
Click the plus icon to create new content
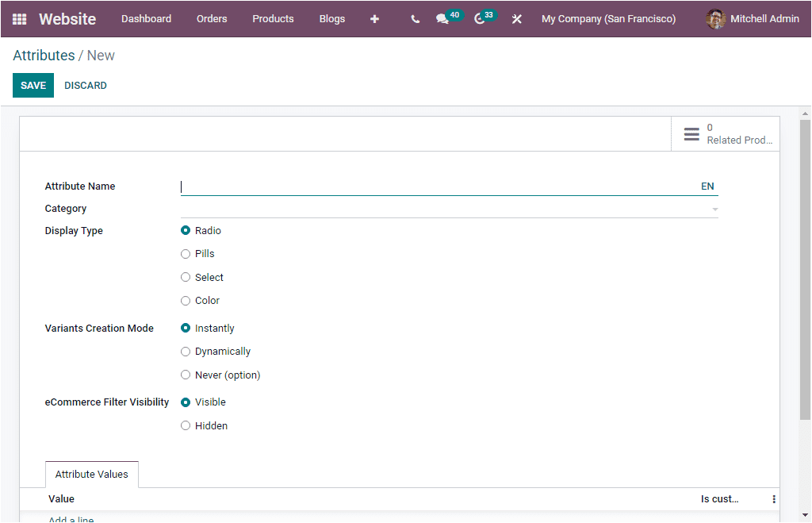tap(374, 19)
